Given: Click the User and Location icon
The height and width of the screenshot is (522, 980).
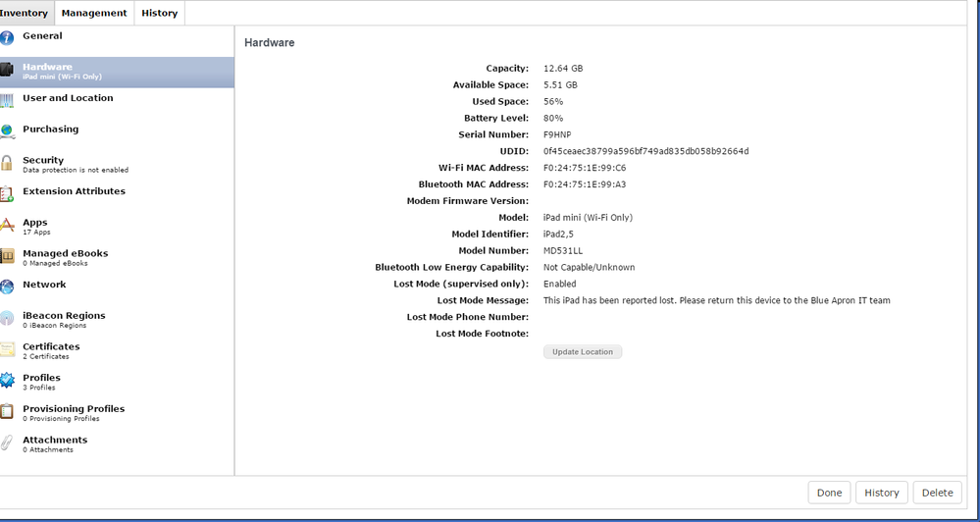Looking at the screenshot, I should (6, 100).
